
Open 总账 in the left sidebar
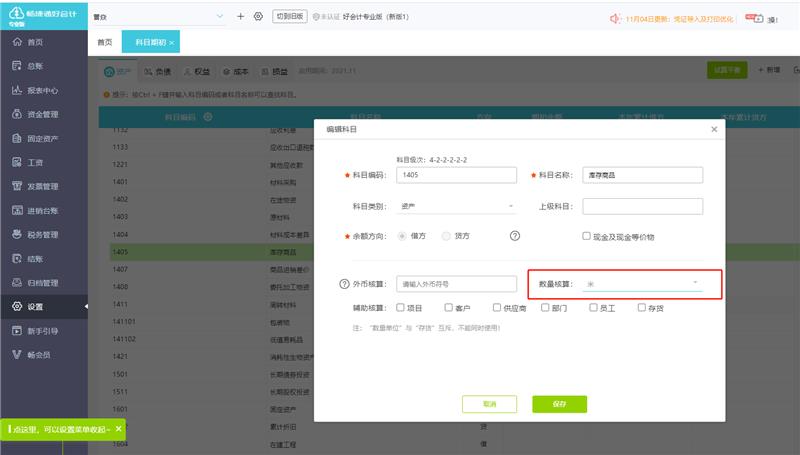[35, 66]
